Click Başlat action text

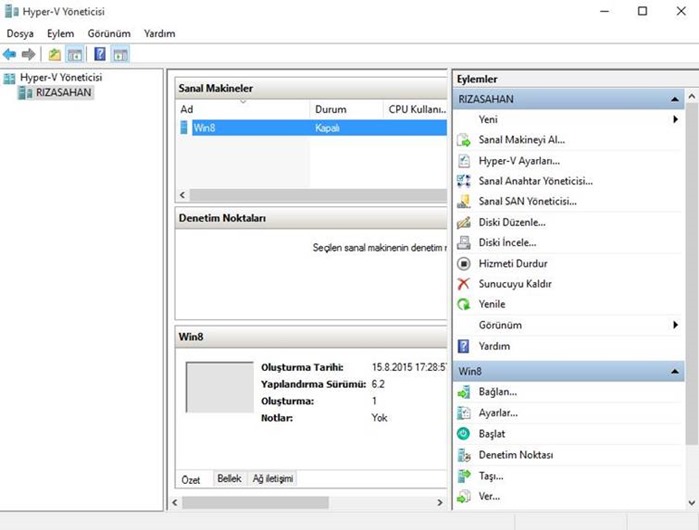(492, 434)
